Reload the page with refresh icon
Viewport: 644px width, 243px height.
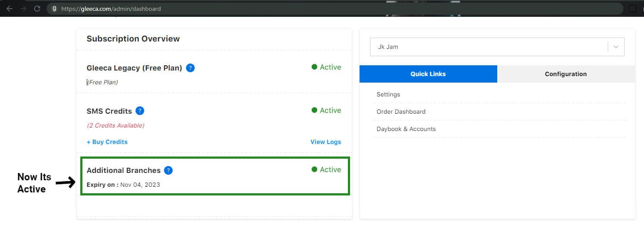point(37,8)
